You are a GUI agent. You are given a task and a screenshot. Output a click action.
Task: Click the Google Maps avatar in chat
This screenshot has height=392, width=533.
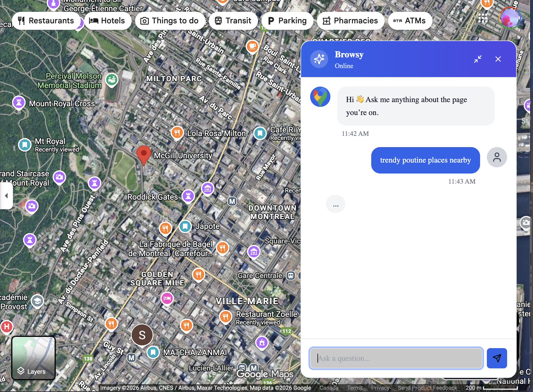[x=320, y=97]
